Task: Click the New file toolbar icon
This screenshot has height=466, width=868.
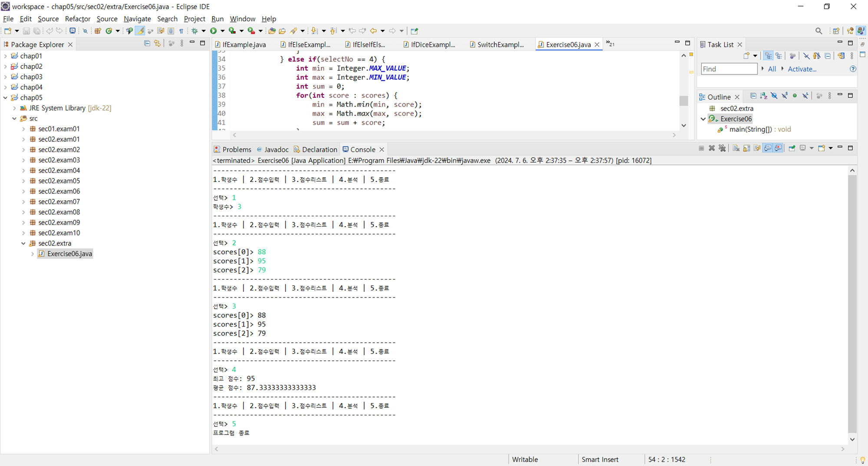Action: (8, 31)
